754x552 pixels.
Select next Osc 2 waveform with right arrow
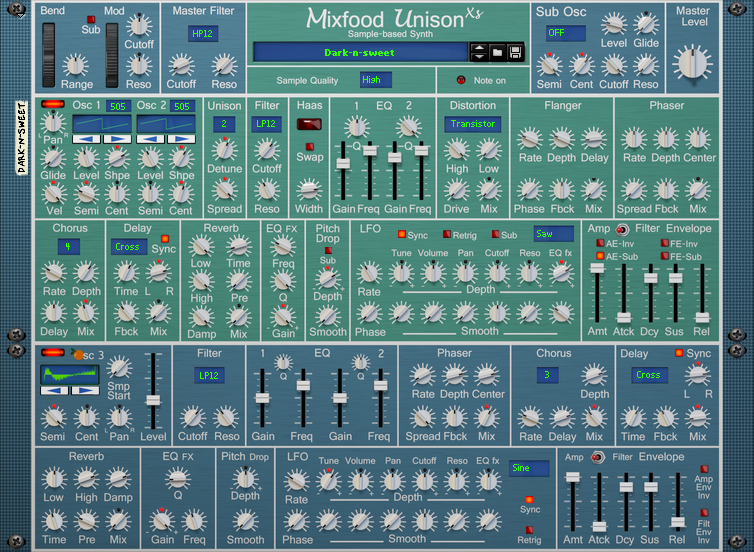pyautogui.click(x=181, y=139)
